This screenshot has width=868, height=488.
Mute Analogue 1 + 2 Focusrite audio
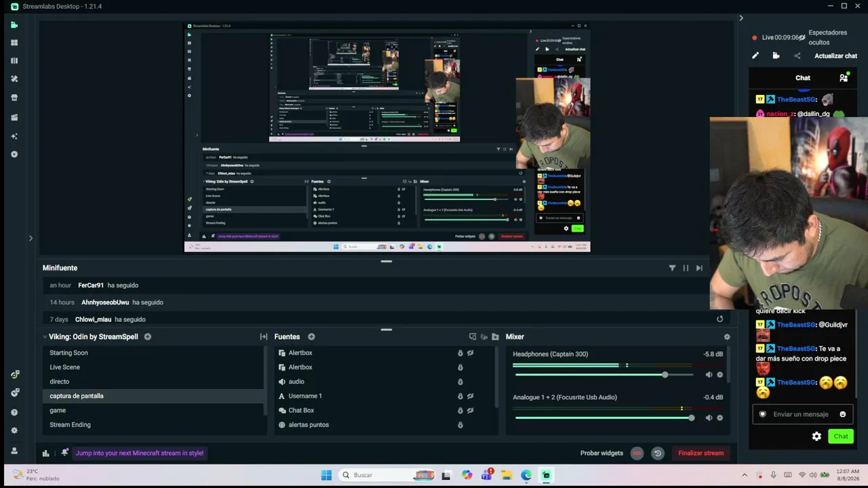(709, 418)
